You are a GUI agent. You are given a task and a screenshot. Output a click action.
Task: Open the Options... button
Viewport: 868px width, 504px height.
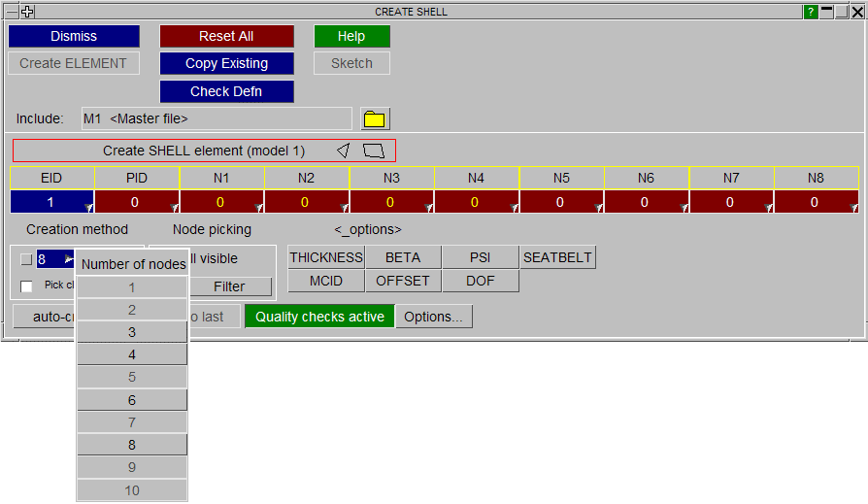pyautogui.click(x=433, y=317)
